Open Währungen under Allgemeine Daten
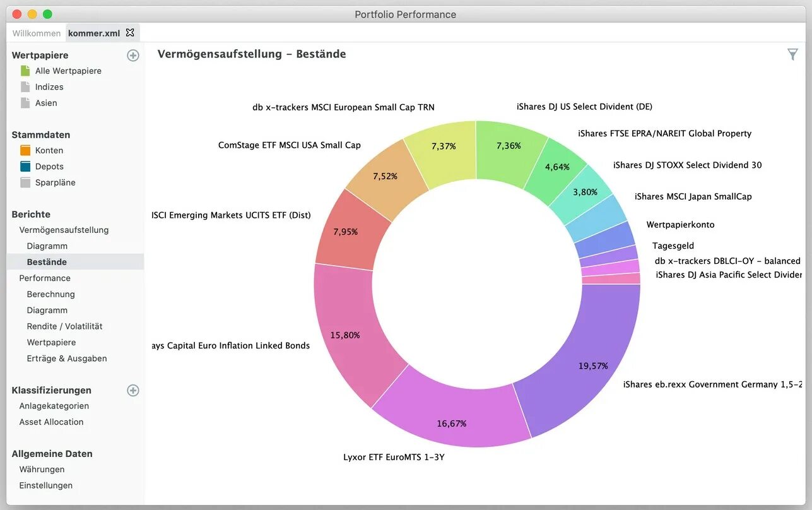This screenshot has height=510, width=812. tap(42, 470)
